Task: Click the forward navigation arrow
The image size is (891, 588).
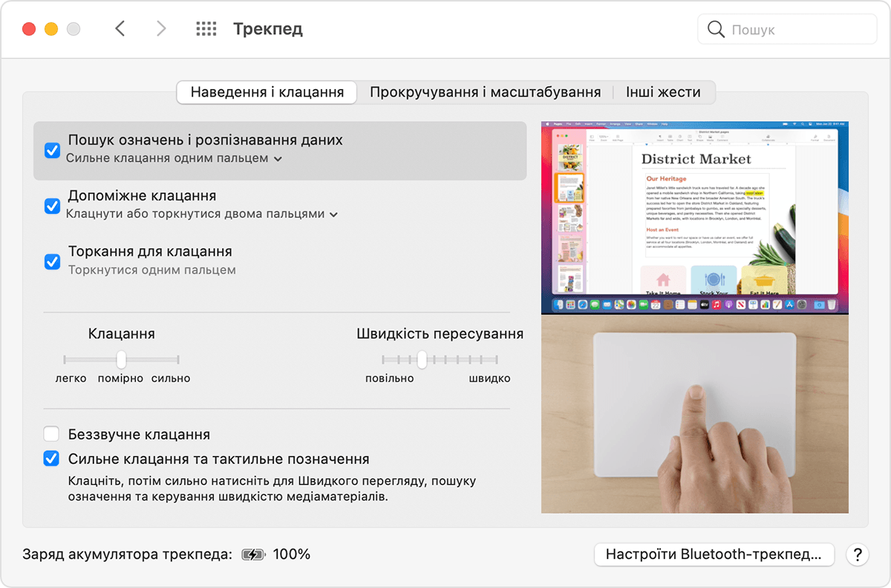Action: 161,29
